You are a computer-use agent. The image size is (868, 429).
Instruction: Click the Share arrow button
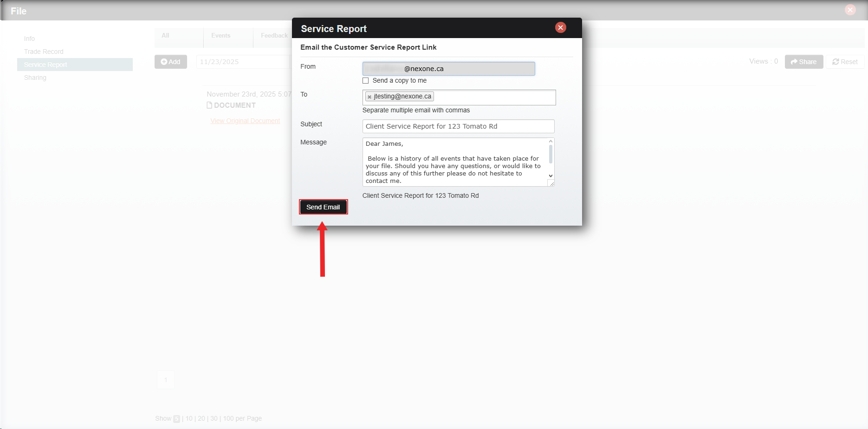[x=803, y=62]
